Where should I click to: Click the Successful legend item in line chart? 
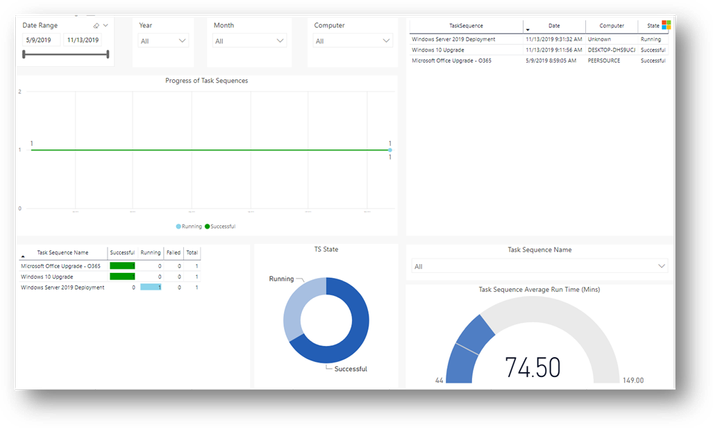[220, 227]
